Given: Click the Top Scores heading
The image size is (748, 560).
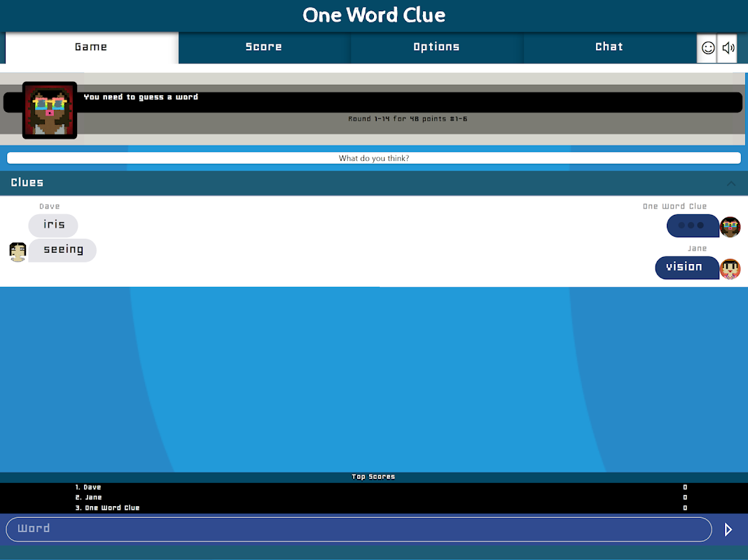Looking at the screenshot, I should click(373, 477).
